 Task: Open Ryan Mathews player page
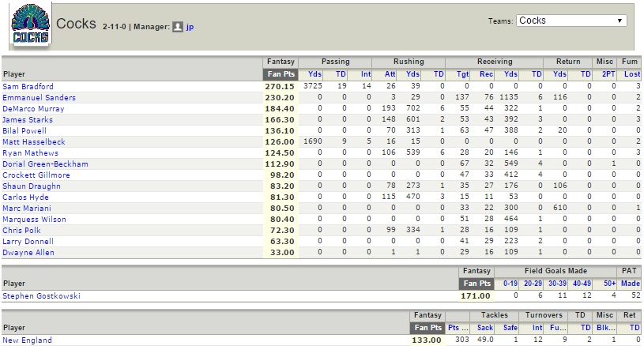click(30, 153)
